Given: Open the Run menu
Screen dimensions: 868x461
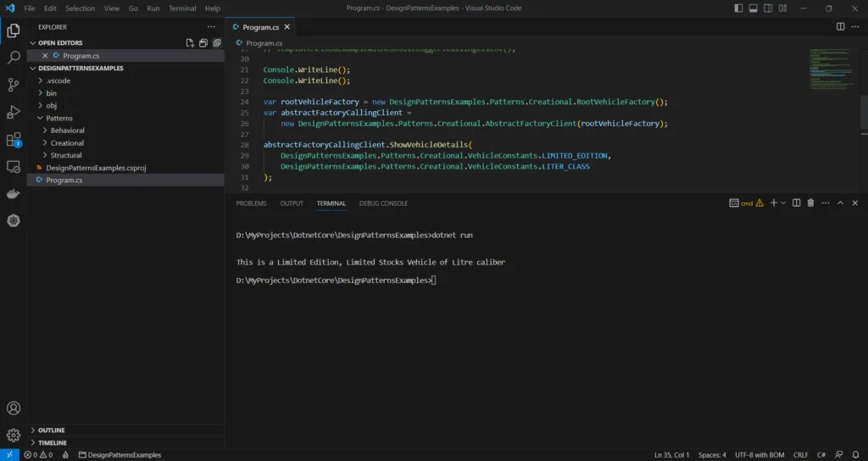Looking at the screenshot, I should (153, 8).
